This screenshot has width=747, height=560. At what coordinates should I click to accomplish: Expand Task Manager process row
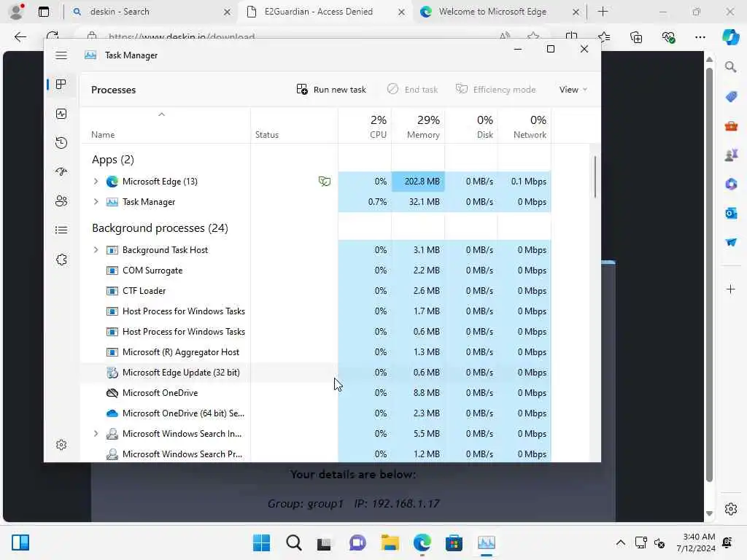96,202
